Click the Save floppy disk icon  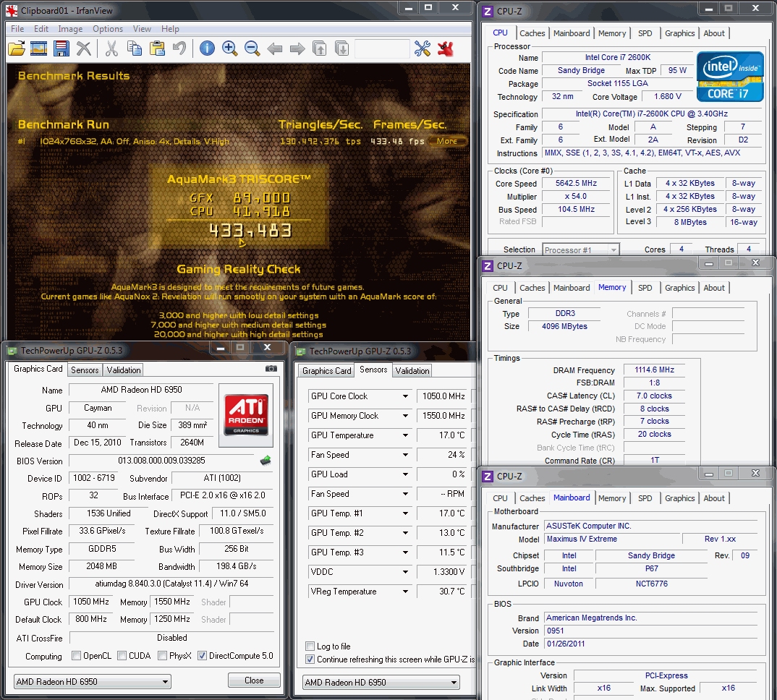pyautogui.click(x=61, y=48)
